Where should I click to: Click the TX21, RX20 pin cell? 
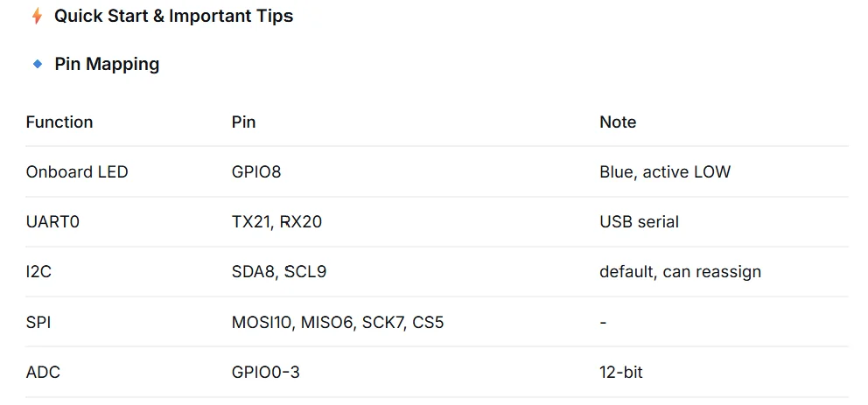276,222
